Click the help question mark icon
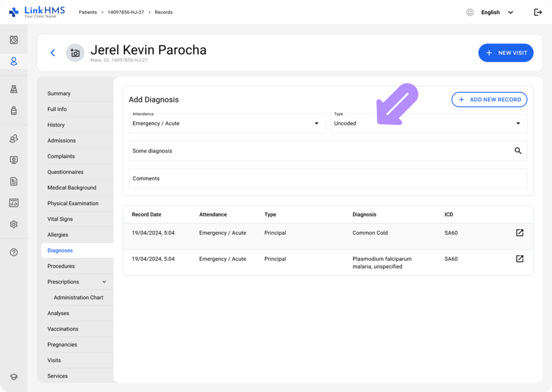 click(x=13, y=252)
